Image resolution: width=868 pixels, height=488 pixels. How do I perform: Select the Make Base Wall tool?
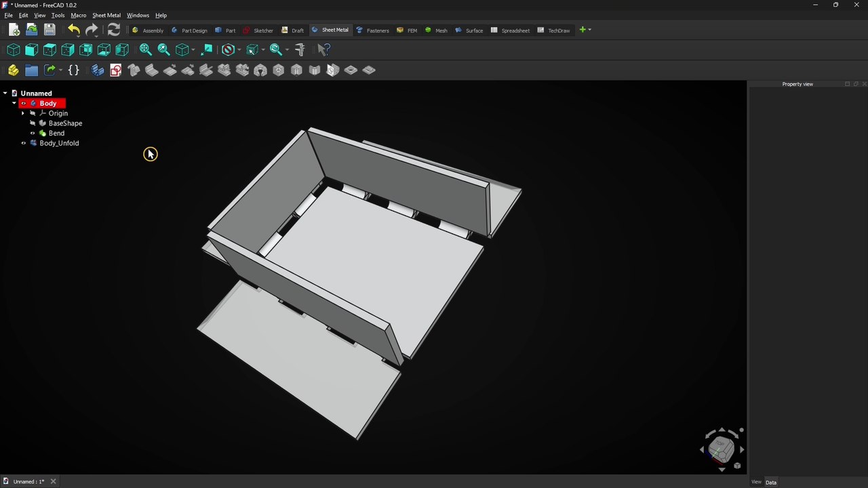pyautogui.click(x=134, y=70)
